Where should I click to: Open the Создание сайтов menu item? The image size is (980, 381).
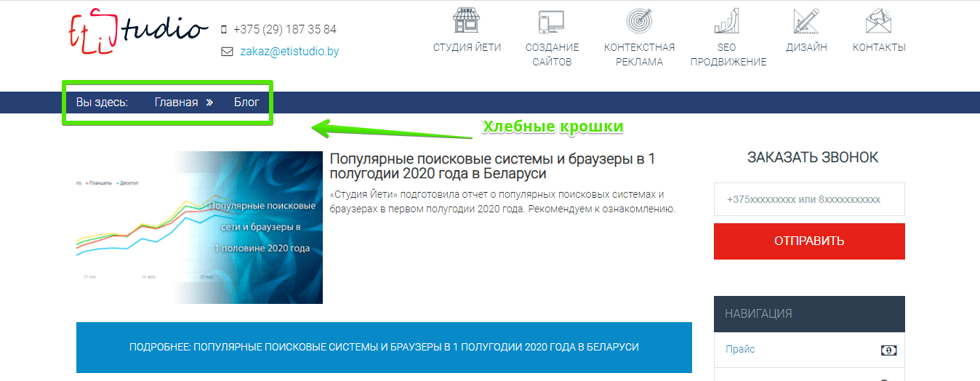point(552,55)
